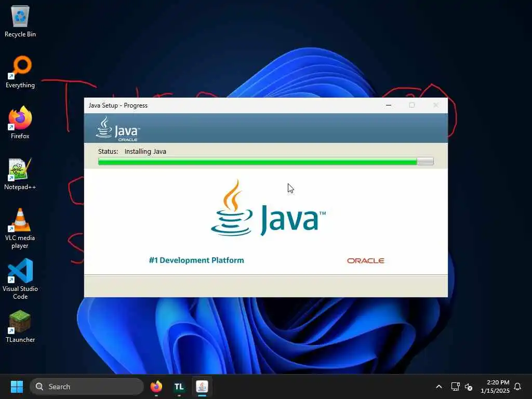
Task: Switch to TLauncher taskbar icon
Action: 179,387
